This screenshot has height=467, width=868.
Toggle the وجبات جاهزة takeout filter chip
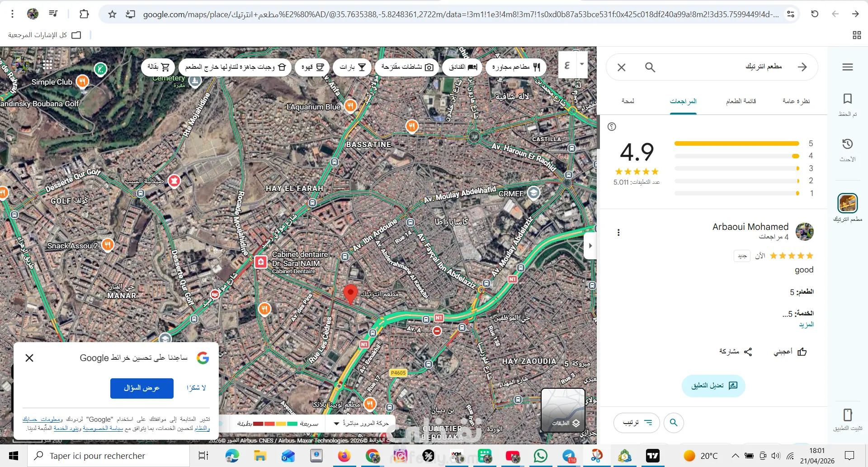[235, 67]
